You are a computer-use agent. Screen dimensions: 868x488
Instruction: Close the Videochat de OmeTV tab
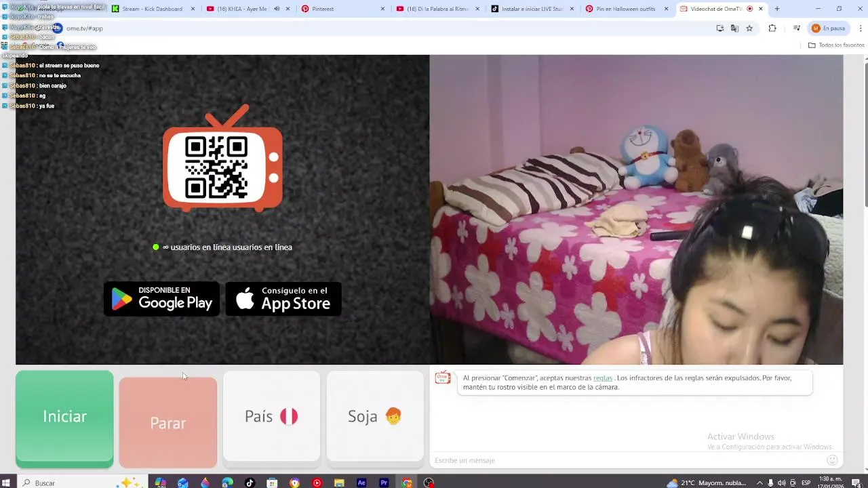coord(761,9)
